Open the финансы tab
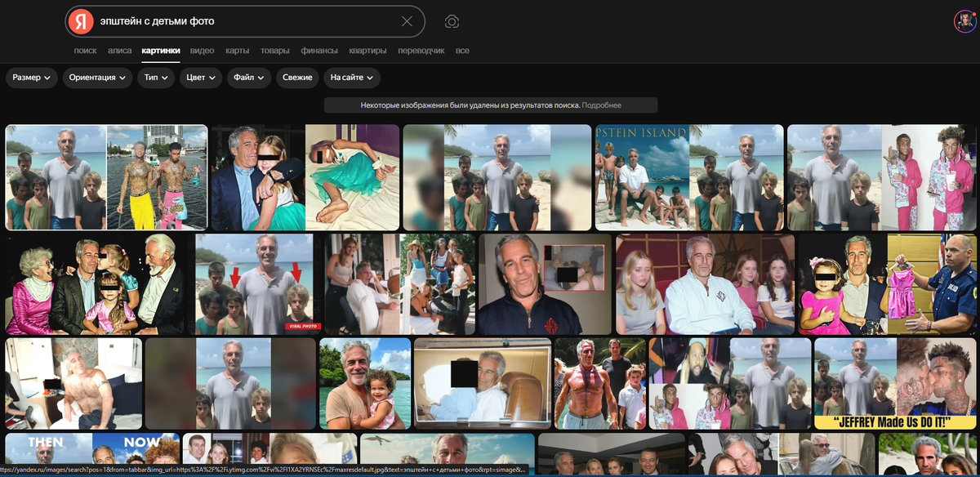980x477 pixels. click(x=319, y=51)
